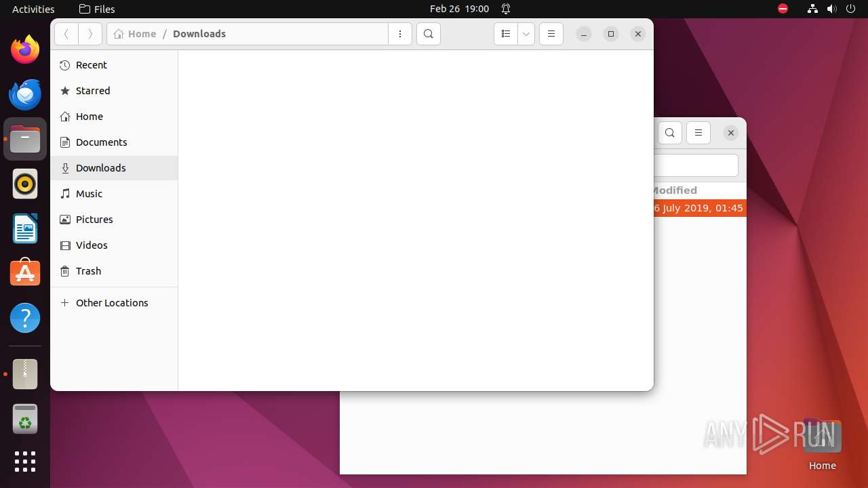The height and width of the screenshot is (488, 868).
Task: Click the notification bell icon in the top bar
Action: (x=506, y=9)
